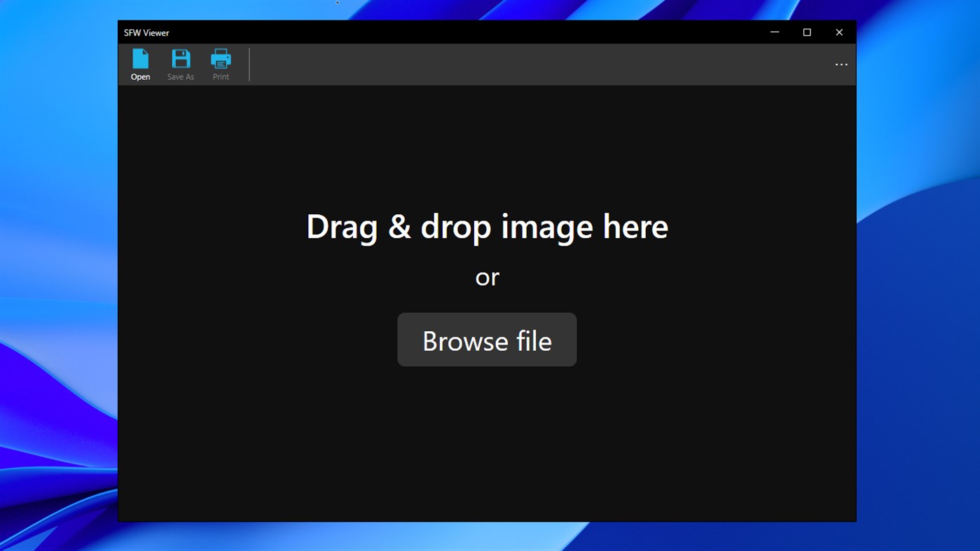The width and height of the screenshot is (980, 551).
Task: Close the SFW Viewer window
Action: pos(839,32)
